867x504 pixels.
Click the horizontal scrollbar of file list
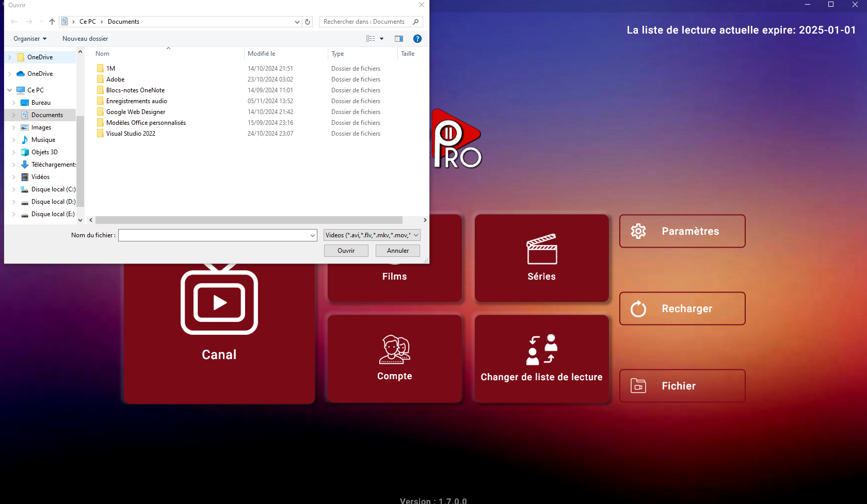[x=249, y=220]
